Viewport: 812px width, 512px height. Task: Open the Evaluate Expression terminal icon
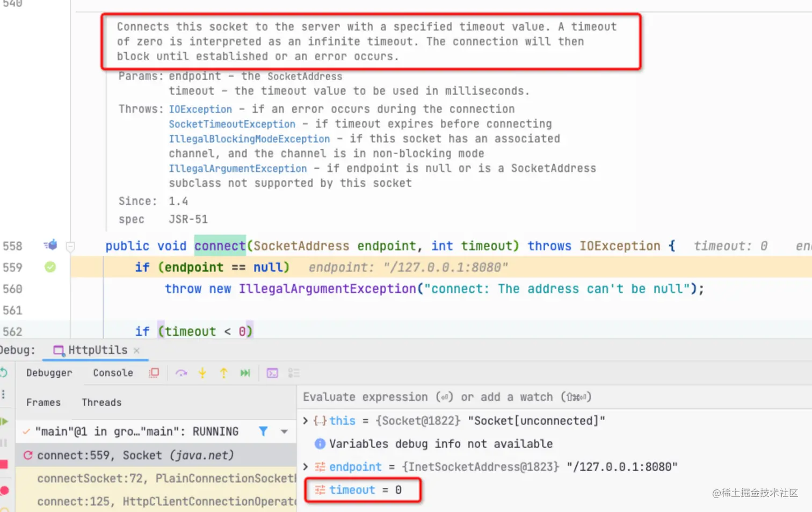click(273, 372)
